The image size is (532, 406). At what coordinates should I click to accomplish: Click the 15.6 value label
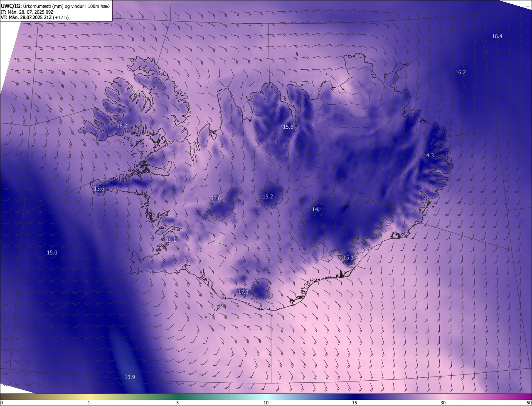coord(288,127)
